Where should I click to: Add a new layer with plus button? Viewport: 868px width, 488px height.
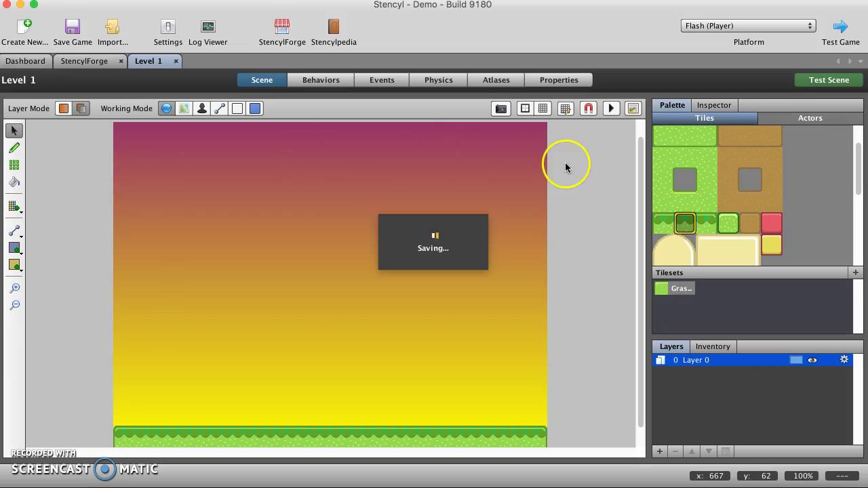coord(659,451)
